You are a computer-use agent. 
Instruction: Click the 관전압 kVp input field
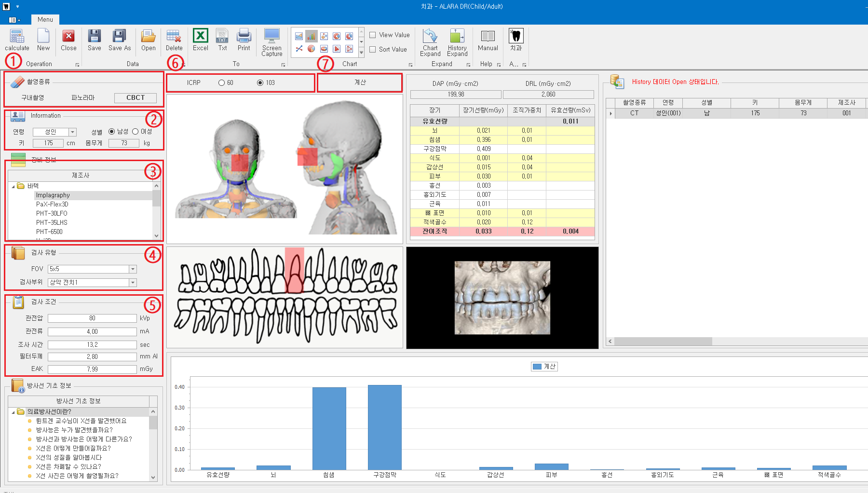[x=92, y=318]
